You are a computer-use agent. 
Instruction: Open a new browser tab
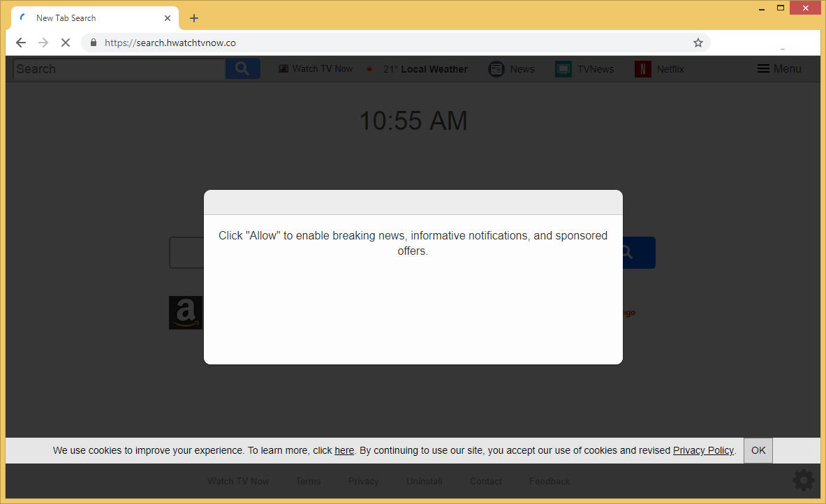pyautogui.click(x=194, y=18)
